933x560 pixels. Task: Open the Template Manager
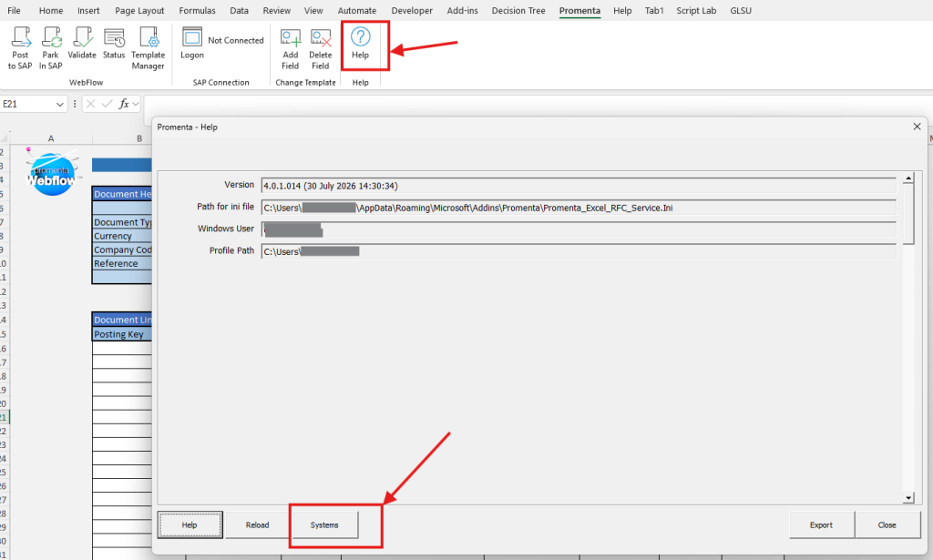click(x=148, y=48)
